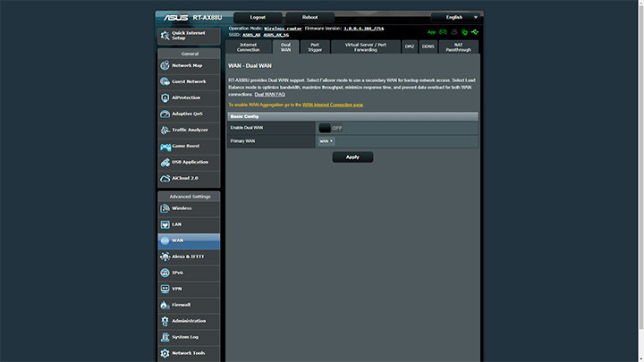Open AiProtection shield icon
Screen dimensions: 644x362
[x=165, y=97]
